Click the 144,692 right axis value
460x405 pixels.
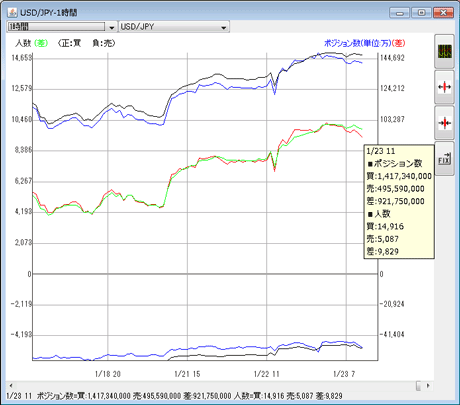(x=392, y=58)
